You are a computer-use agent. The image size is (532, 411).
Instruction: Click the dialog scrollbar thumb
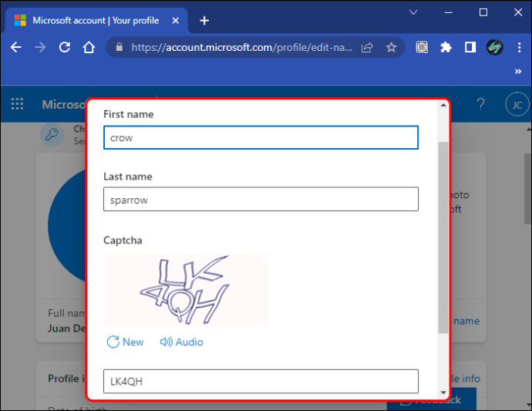pos(443,238)
